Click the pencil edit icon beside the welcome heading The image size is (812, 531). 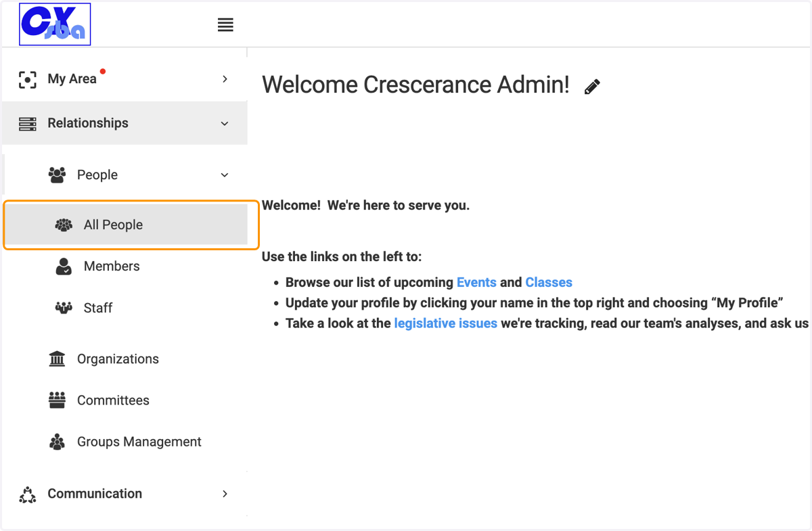(592, 87)
